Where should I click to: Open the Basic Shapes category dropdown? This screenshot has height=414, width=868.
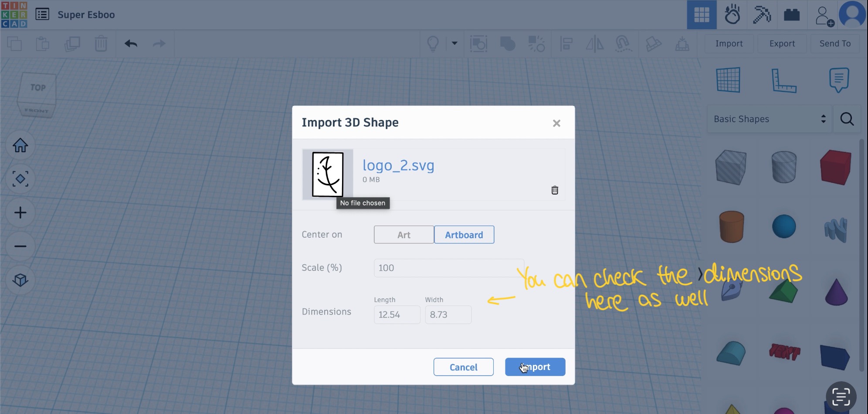tap(769, 119)
